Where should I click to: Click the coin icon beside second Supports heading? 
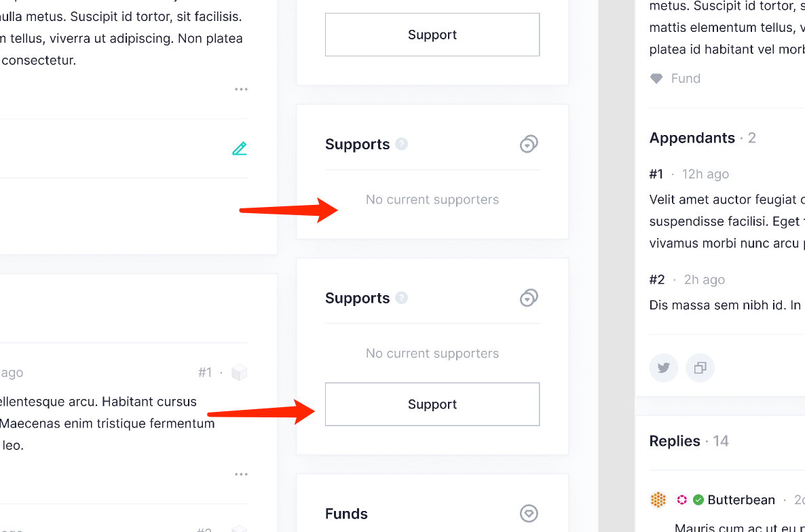click(529, 298)
